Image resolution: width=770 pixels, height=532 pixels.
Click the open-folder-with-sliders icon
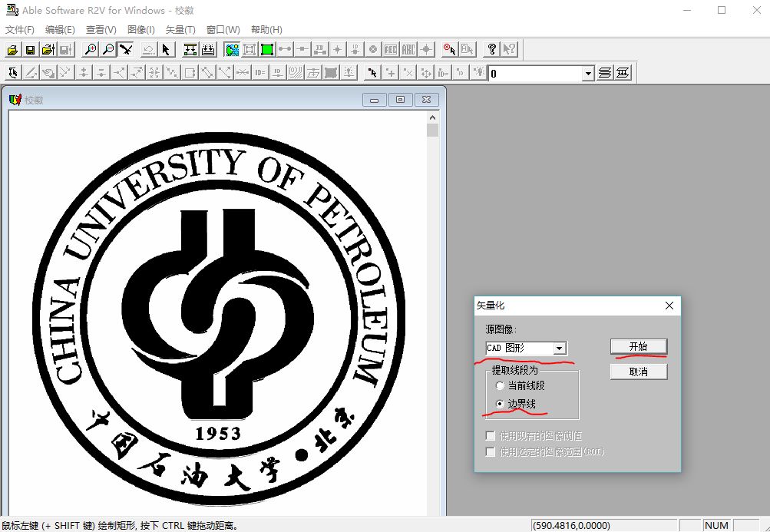point(48,50)
